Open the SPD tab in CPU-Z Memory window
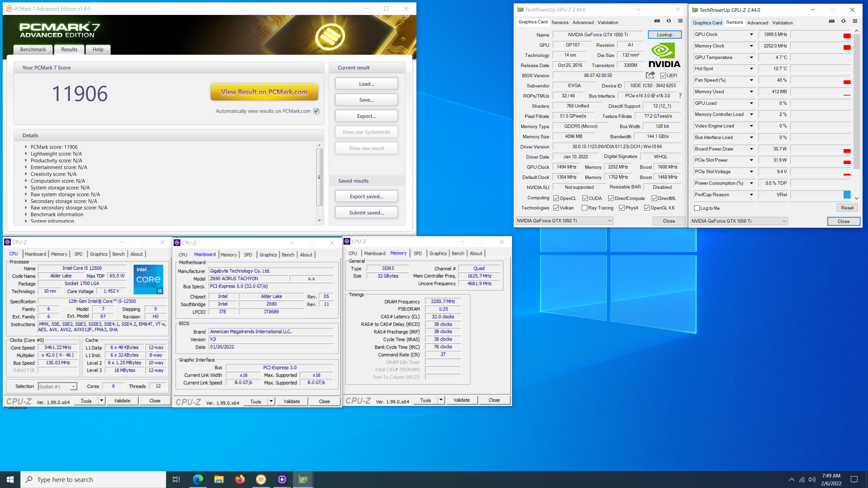868x488 pixels. click(x=418, y=253)
